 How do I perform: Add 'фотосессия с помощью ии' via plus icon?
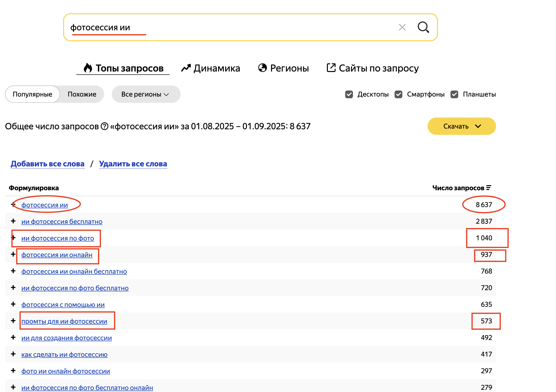[x=13, y=304]
